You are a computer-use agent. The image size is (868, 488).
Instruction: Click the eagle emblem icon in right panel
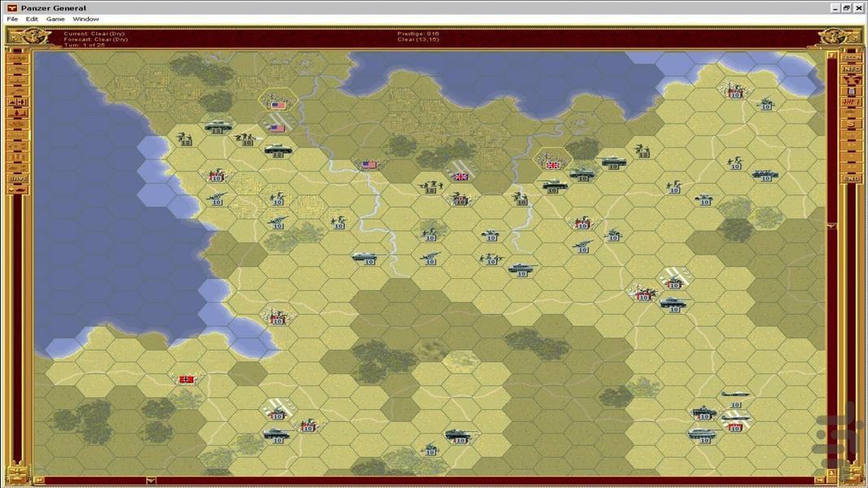tap(851, 81)
